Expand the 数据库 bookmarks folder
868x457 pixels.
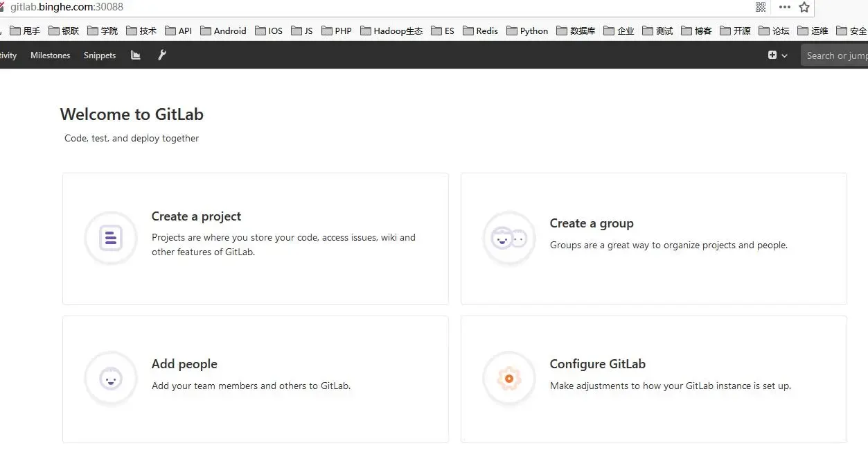576,31
